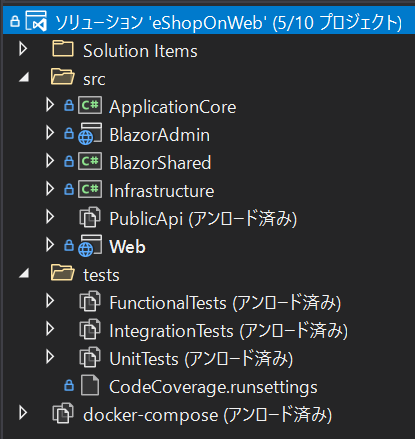Click the Solution Items folder icon
This screenshot has height=439, width=415.
[63, 49]
